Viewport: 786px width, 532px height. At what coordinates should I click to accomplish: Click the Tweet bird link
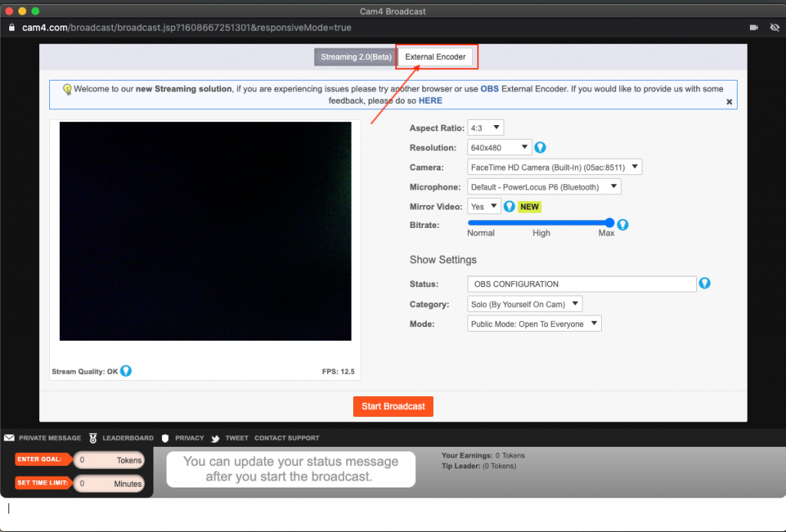pyautogui.click(x=230, y=438)
